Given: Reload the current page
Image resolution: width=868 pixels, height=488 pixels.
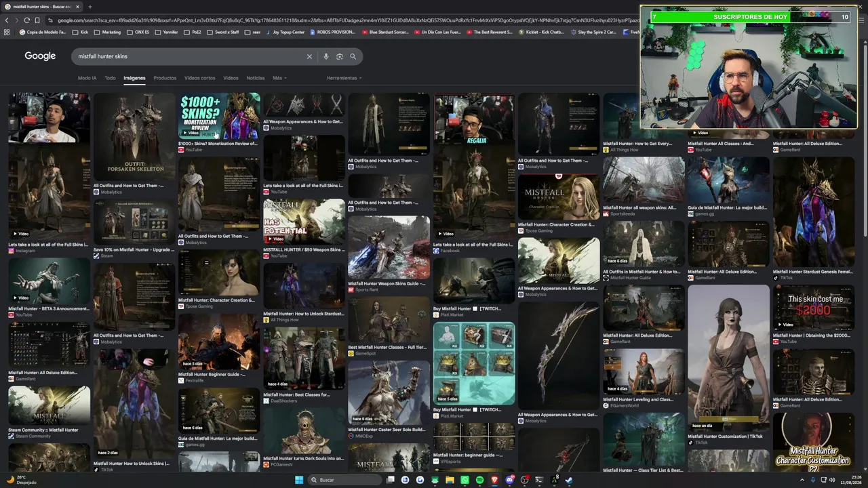Looking at the screenshot, I should point(26,20).
